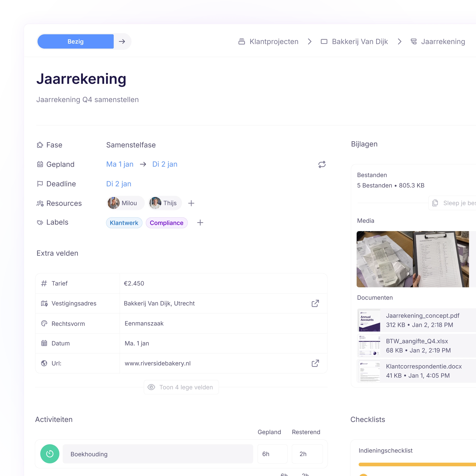
Task: Click the Rechtsvorm palette icon
Action: click(44, 323)
